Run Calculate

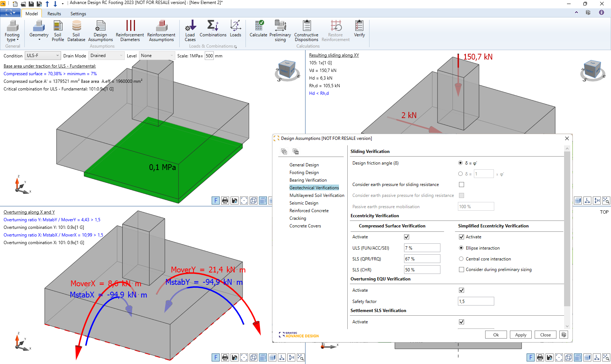259,29
